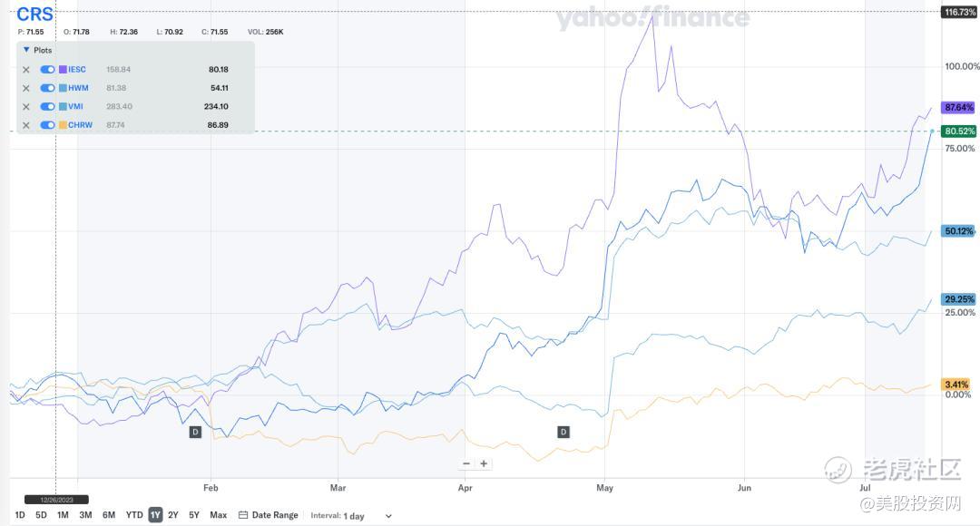Click the purple IESC color swatch
Viewport: 980px width, 526px height.
click(63, 70)
